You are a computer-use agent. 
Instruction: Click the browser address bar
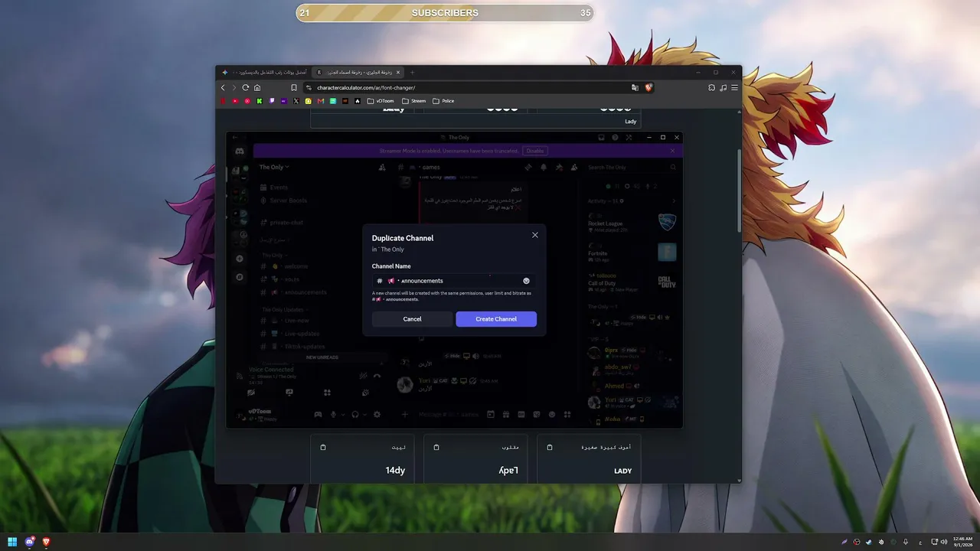(467, 88)
